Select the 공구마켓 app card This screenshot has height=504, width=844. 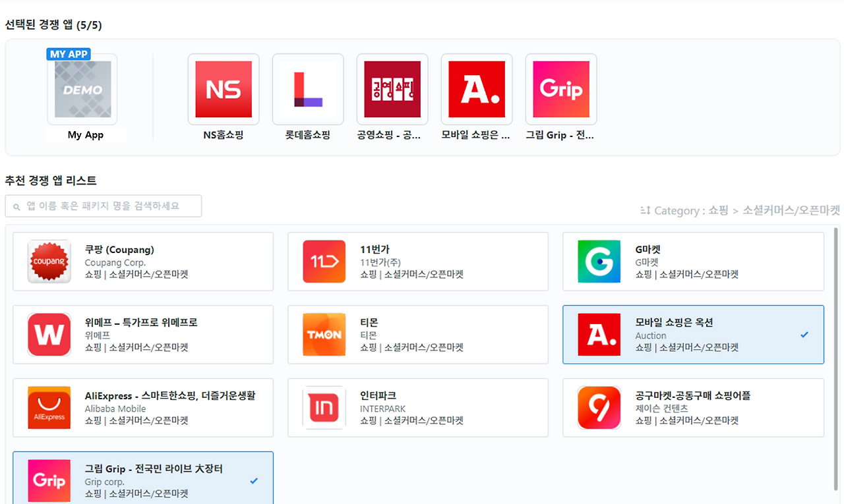[x=693, y=408]
